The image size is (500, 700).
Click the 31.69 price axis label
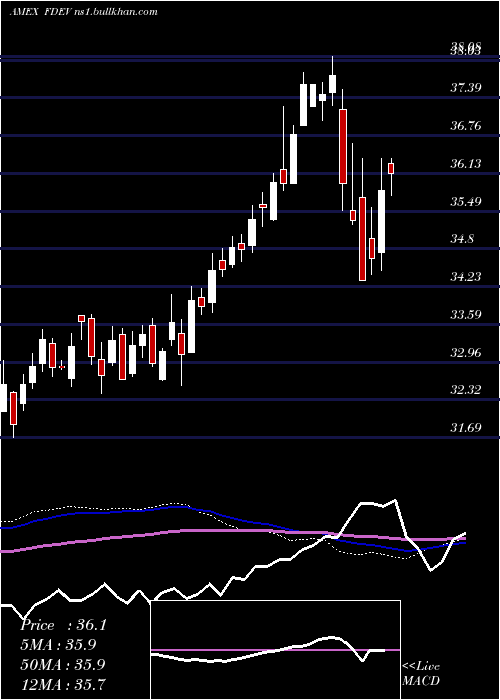(x=466, y=429)
